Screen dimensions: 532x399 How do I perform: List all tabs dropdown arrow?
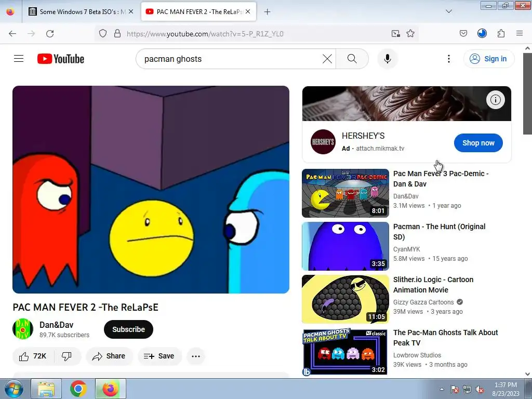click(x=448, y=12)
